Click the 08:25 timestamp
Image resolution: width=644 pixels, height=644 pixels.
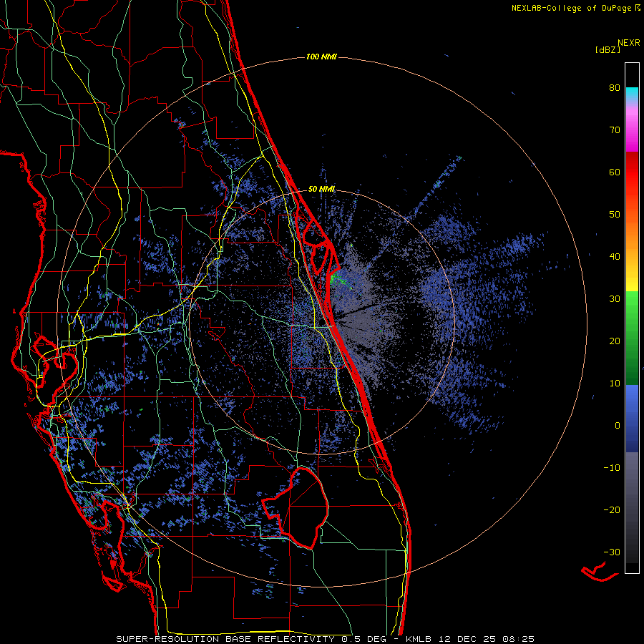pos(518,639)
